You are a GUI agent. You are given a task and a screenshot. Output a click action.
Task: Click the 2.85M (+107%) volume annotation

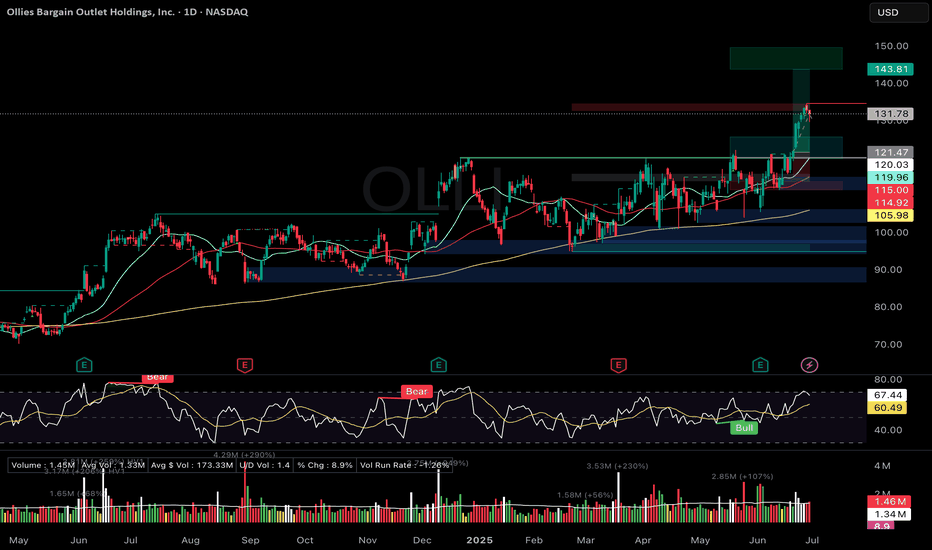click(x=742, y=476)
